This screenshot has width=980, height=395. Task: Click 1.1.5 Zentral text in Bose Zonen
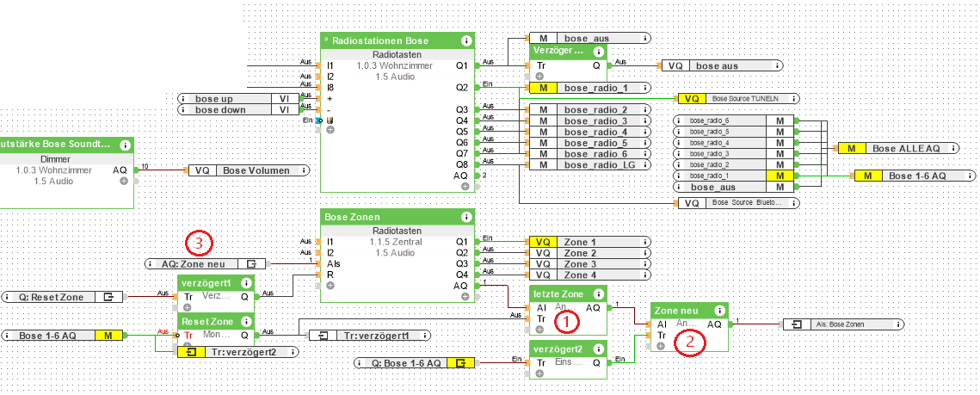click(x=396, y=242)
